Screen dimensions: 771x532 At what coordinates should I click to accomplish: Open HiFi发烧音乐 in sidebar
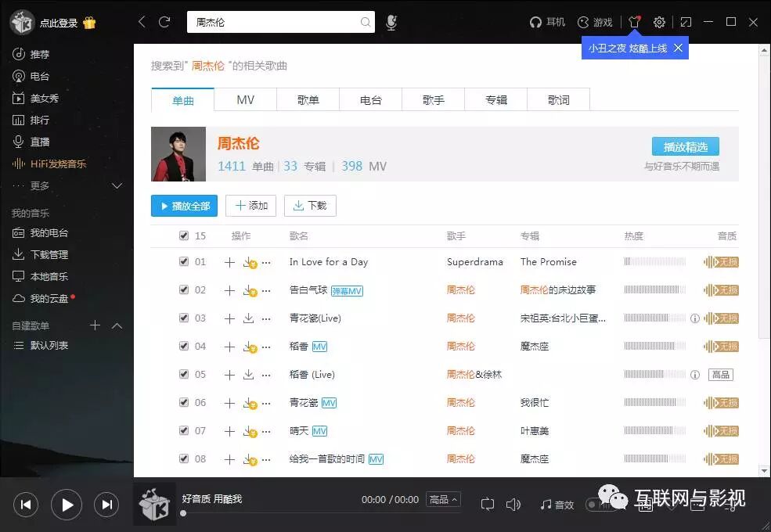click(49, 164)
